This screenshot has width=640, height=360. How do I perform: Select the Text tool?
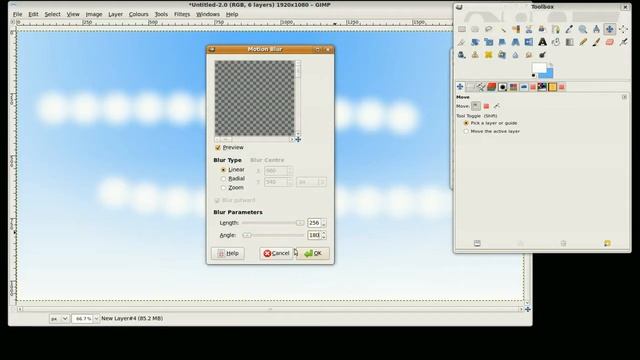(x=542, y=42)
